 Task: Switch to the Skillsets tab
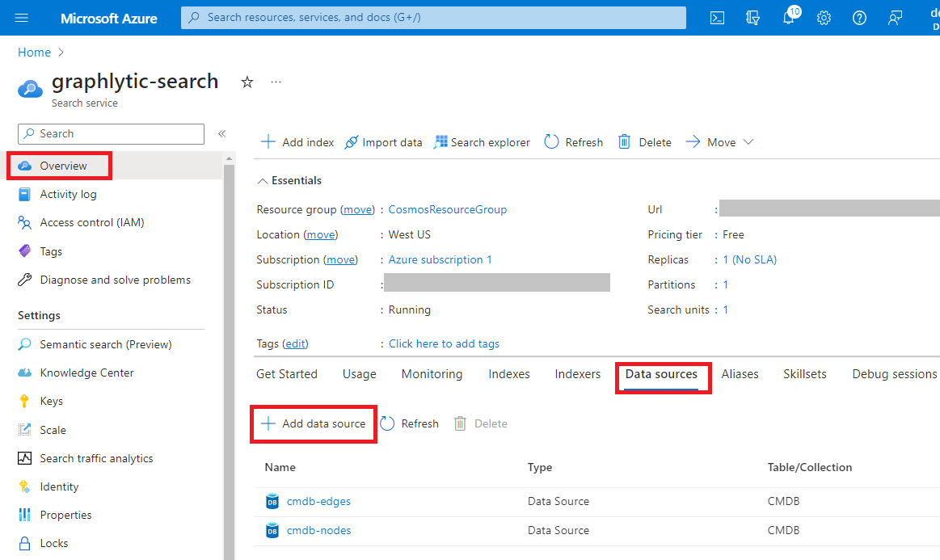(x=804, y=374)
